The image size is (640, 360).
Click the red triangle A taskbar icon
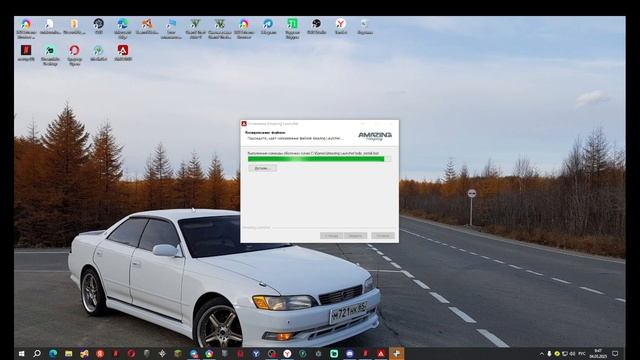click(x=381, y=353)
